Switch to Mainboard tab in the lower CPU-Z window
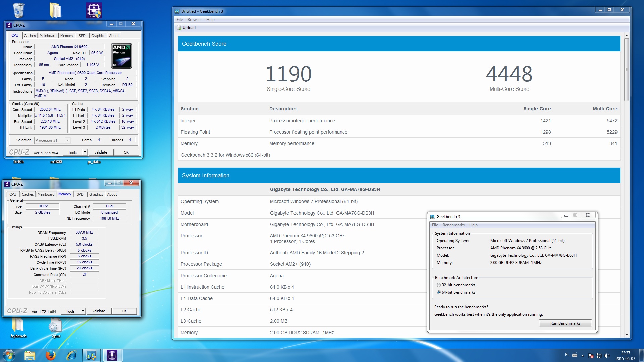644x362 pixels. [46, 194]
